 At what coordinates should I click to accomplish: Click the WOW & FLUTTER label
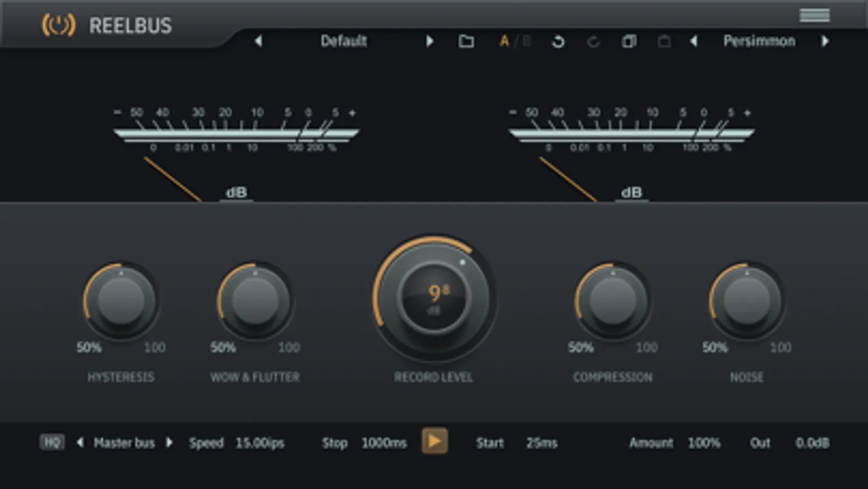[255, 377]
